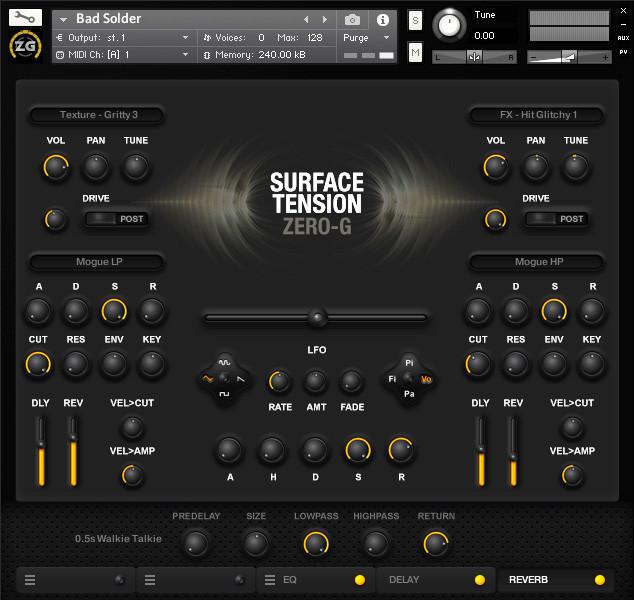Toggle left layer DRIVE POST switch
Image resolution: width=634 pixels, height=600 pixels.
pyautogui.click(x=116, y=219)
